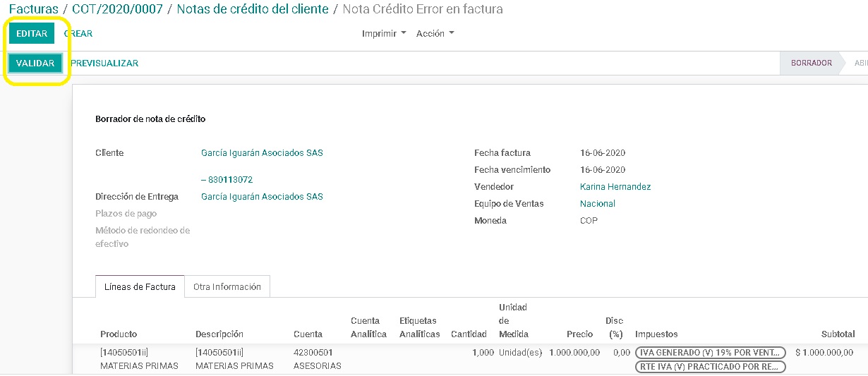Screen dimensions: 868x376
Task: Click the Unidad de Medida column header
Action: [514, 320]
